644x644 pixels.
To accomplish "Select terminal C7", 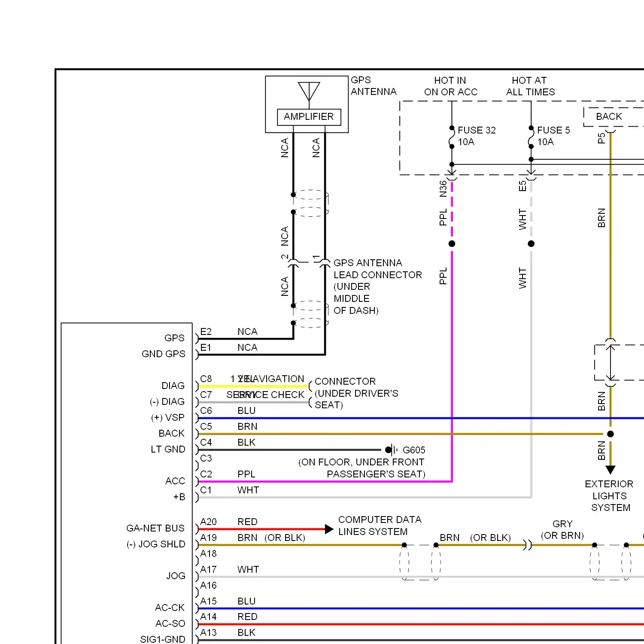I will click(206, 395).
